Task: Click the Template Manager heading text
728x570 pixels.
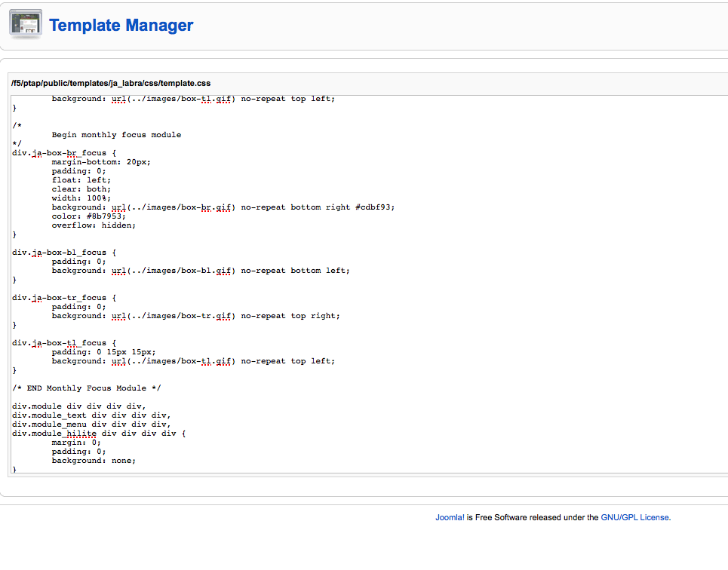Action: [121, 26]
